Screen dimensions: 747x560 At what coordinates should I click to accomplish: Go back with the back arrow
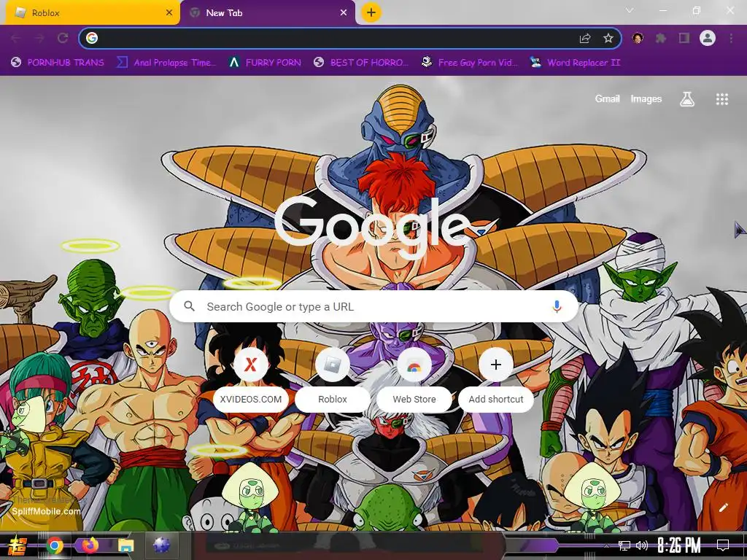point(16,38)
